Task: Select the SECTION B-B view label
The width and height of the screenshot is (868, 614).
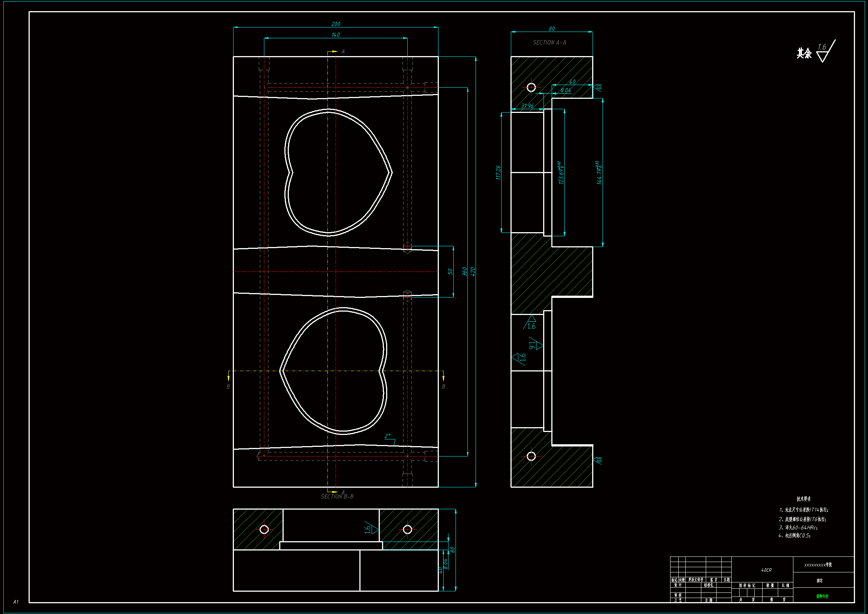Action: coord(337,496)
